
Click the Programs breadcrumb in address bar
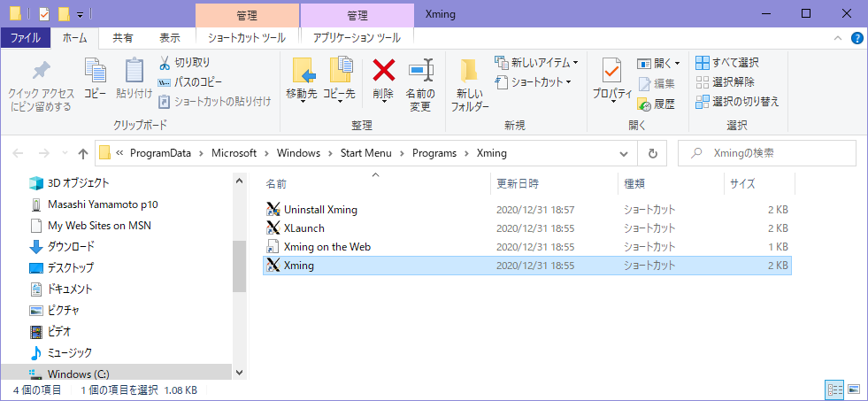(x=434, y=153)
